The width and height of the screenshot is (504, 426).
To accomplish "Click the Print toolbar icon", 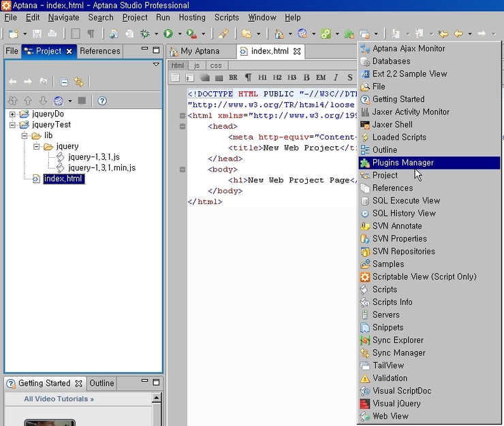I will (52, 34).
